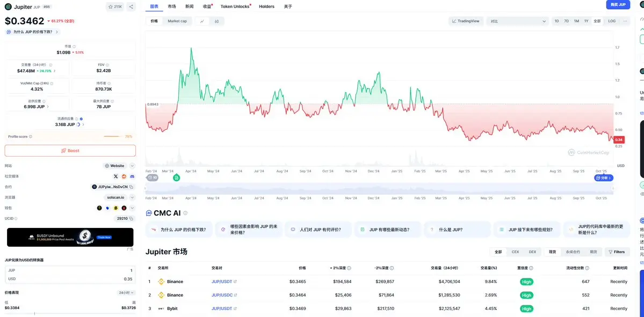644x317 pixels.
Task: Click the yellow wallet icon in wallets row
Action: [116, 208]
